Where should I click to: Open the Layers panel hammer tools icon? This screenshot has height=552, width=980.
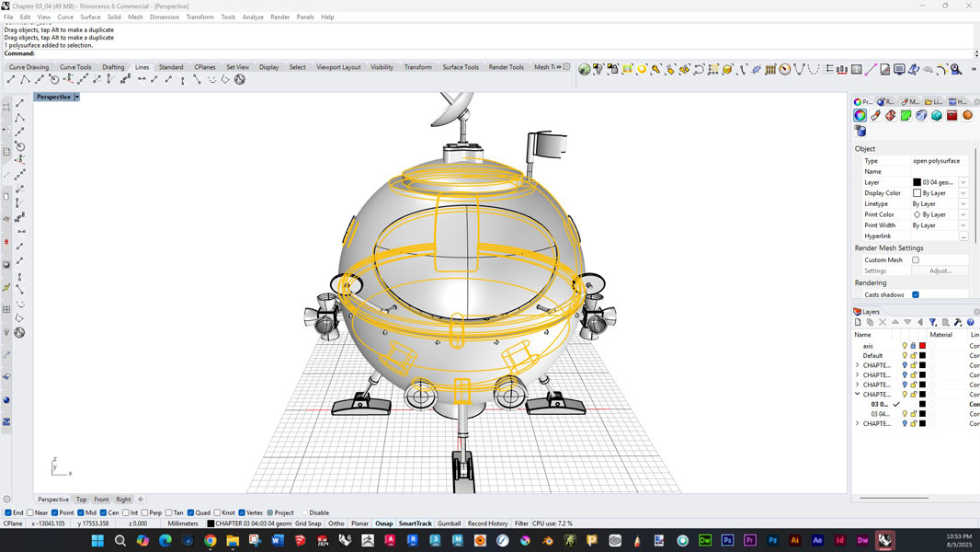click(957, 323)
